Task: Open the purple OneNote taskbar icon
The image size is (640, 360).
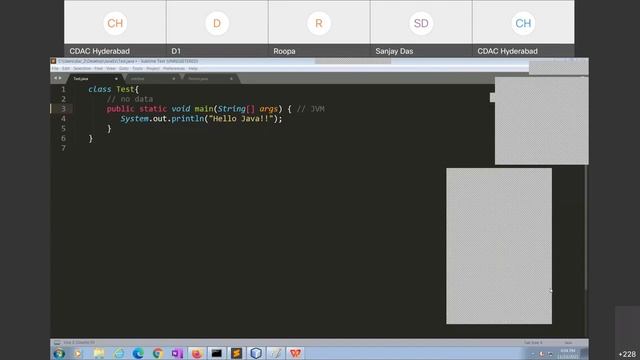Action: (x=177, y=353)
